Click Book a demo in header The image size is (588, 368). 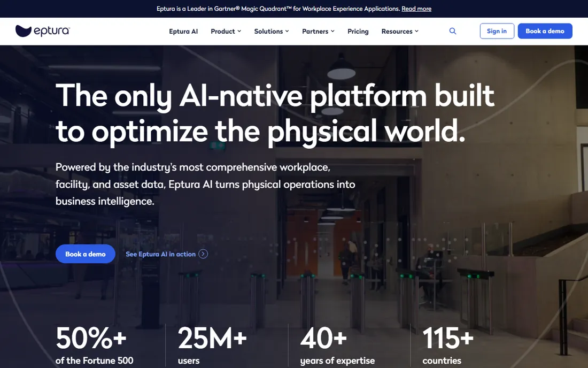point(545,31)
